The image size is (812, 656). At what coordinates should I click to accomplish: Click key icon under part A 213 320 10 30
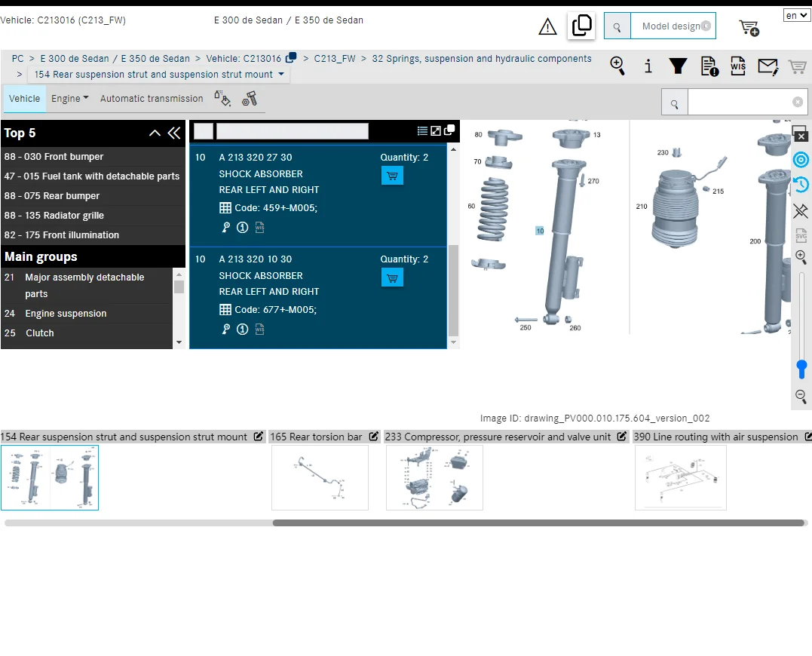click(225, 330)
